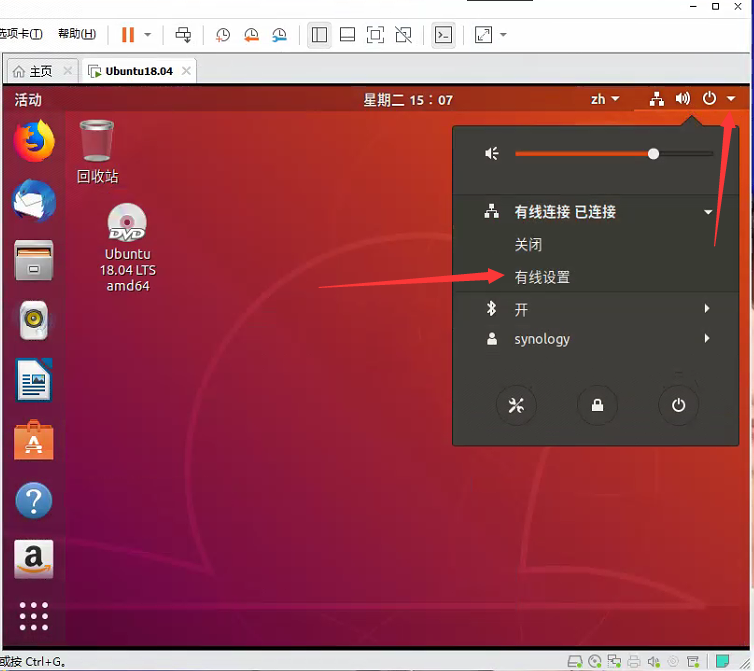Take a snapshot of the virtual machine
The height and width of the screenshot is (671, 754).
point(223,35)
